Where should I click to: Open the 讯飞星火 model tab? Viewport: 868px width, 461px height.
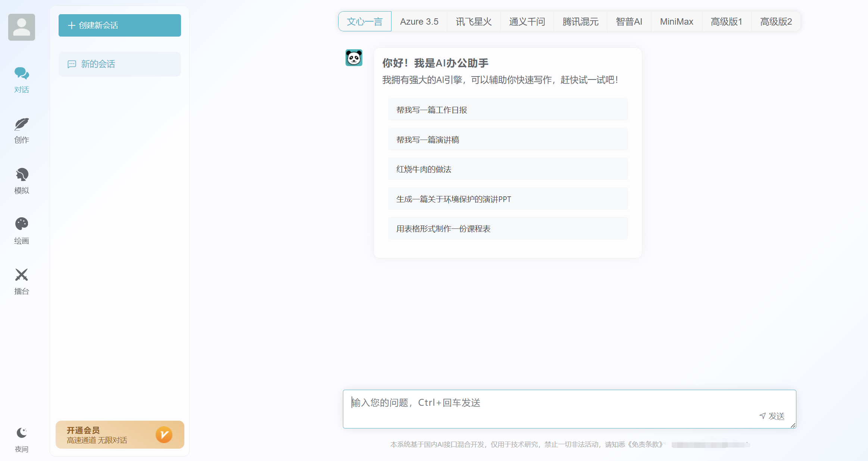click(x=473, y=21)
